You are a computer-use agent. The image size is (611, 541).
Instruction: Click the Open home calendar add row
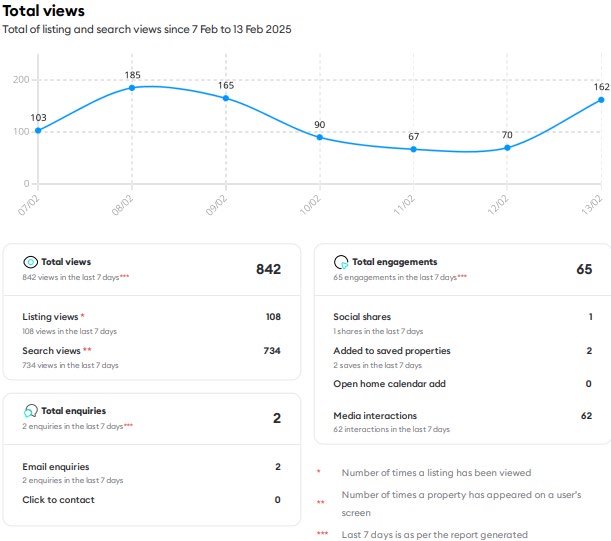tap(389, 383)
